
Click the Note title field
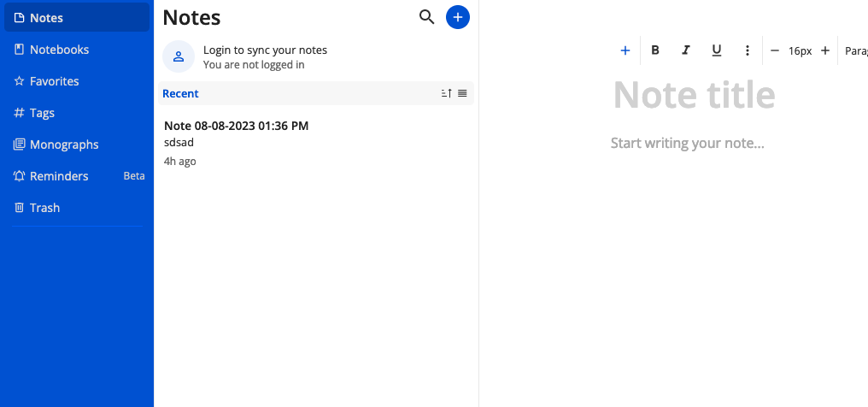pos(694,95)
